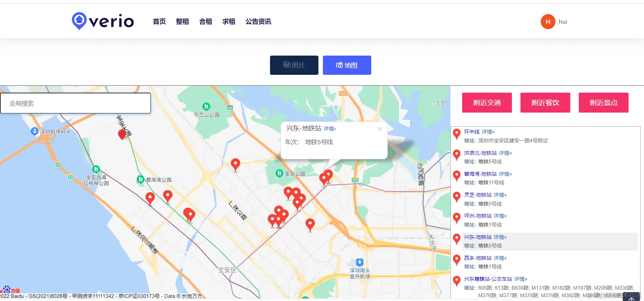The height and width of the screenshot is (301, 644).
Task: Click 地铁5号线 text in popup
Action: (319, 142)
